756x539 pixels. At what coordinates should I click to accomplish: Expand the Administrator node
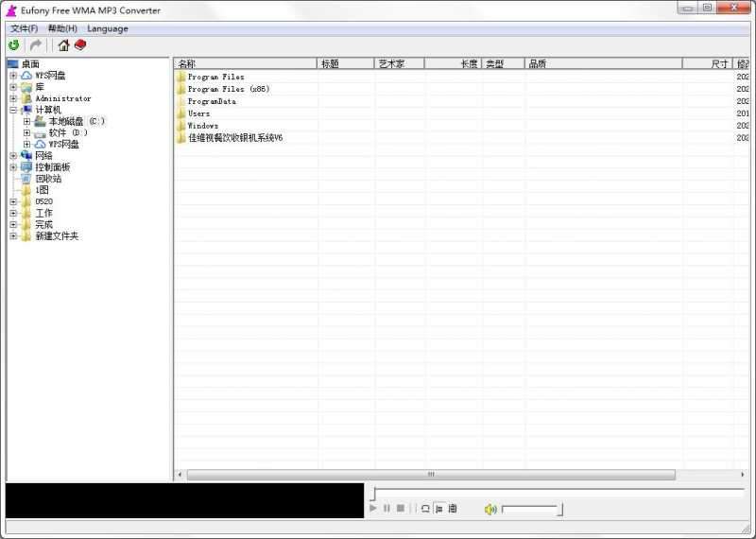pos(13,98)
